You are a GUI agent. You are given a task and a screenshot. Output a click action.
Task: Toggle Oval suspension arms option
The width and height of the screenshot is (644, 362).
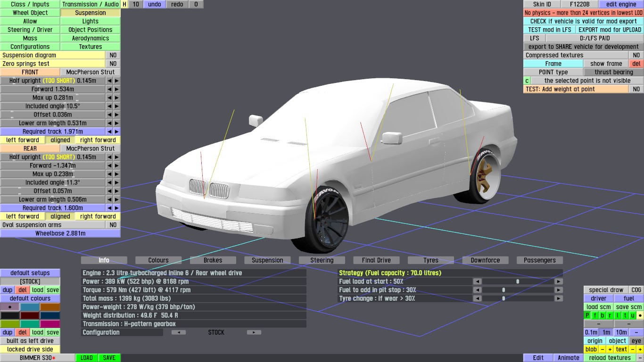[x=113, y=225]
